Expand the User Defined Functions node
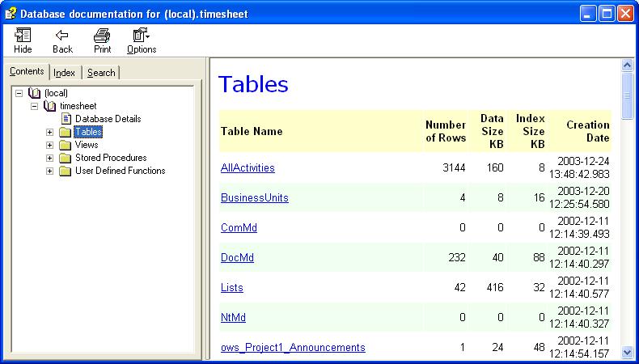The image size is (639, 364). [50, 171]
